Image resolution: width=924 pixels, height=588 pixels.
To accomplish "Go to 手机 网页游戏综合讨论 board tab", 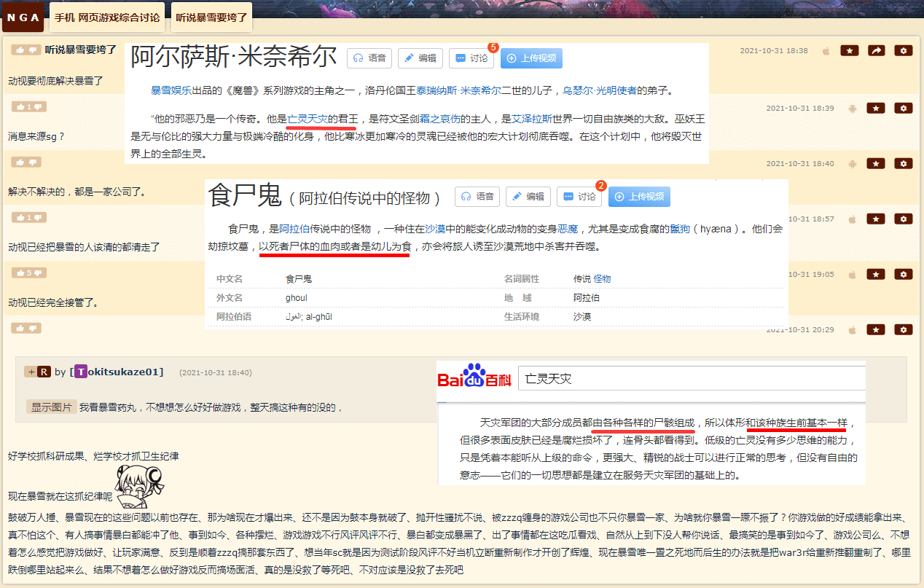I will pyautogui.click(x=106, y=17).
